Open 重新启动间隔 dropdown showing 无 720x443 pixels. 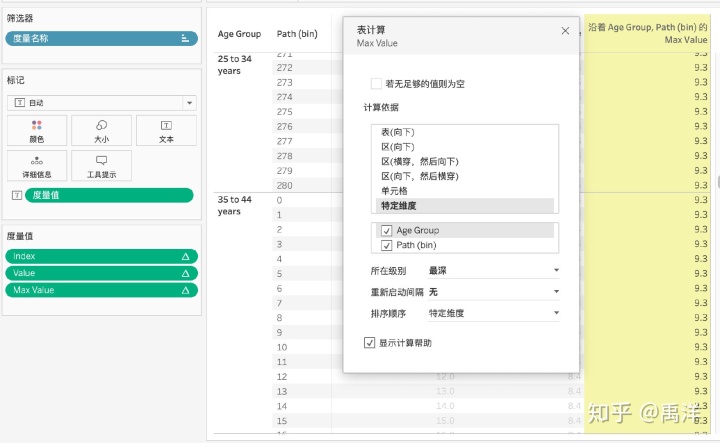[493, 292]
